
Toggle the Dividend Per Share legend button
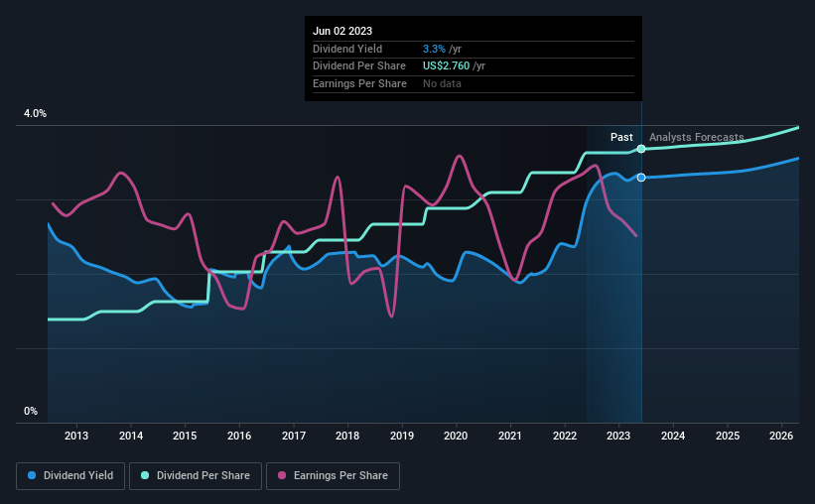click(196, 476)
